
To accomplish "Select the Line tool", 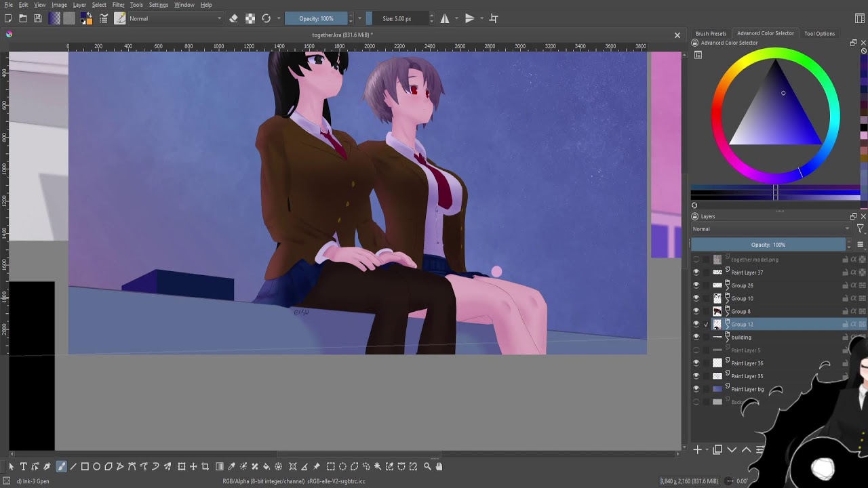I will pos(73,466).
